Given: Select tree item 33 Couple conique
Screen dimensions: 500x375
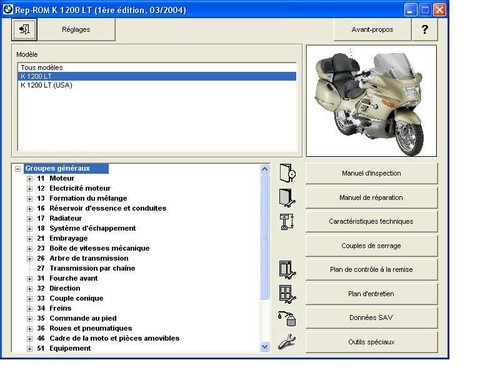Looking at the screenshot, I should click(x=70, y=298).
